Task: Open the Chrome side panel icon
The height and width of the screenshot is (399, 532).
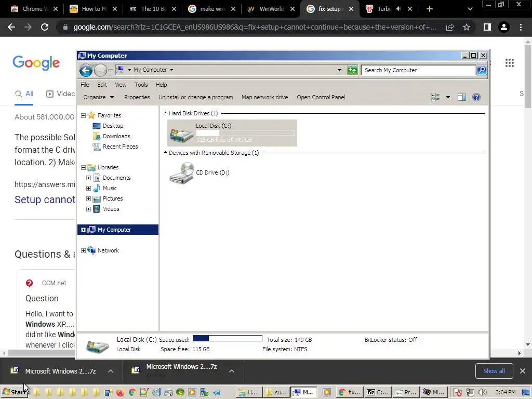Action: pyautogui.click(x=487, y=27)
